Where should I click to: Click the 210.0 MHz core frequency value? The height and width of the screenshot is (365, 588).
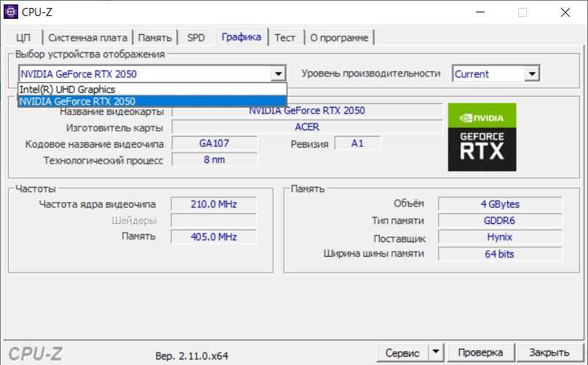point(214,204)
